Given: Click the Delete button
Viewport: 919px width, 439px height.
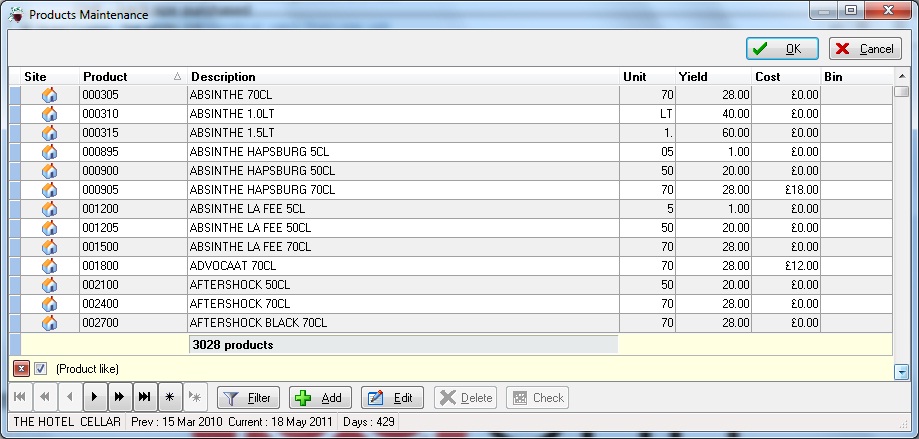Looking at the screenshot, I should click(x=465, y=398).
